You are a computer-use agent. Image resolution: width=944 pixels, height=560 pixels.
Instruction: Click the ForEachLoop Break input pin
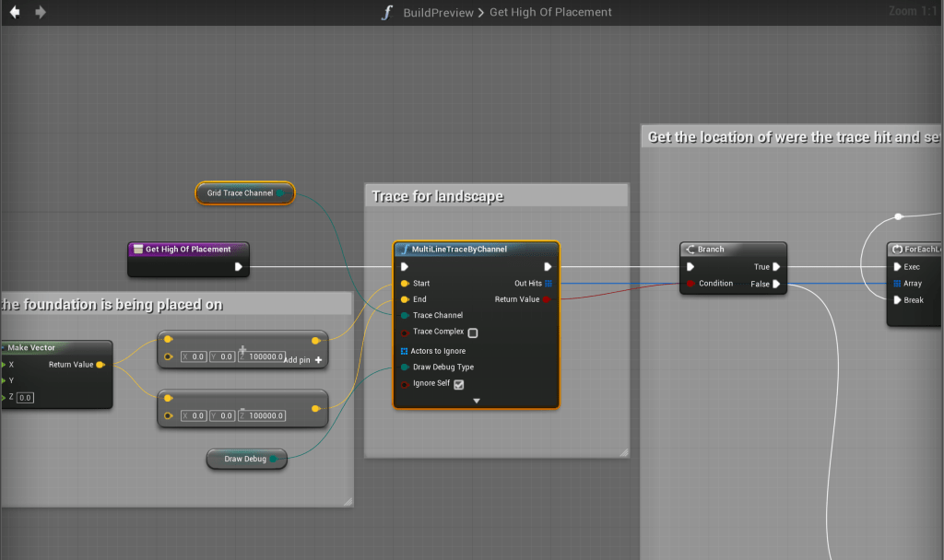click(898, 299)
